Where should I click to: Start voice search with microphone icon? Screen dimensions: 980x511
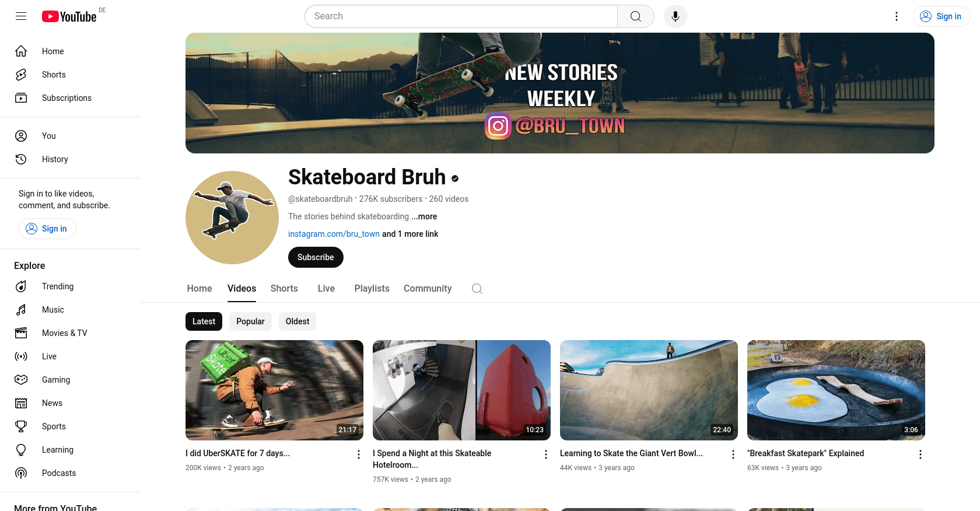(x=675, y=16)
